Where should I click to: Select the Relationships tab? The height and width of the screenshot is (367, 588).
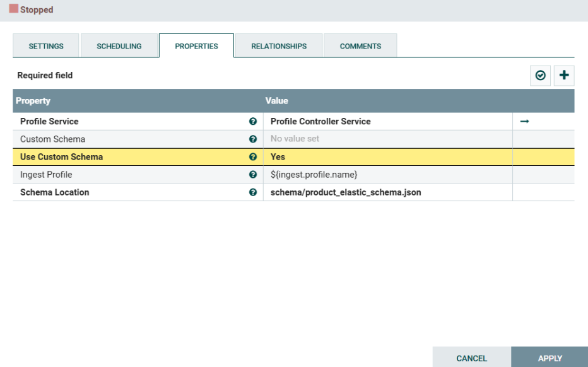[x=279, y=46]
